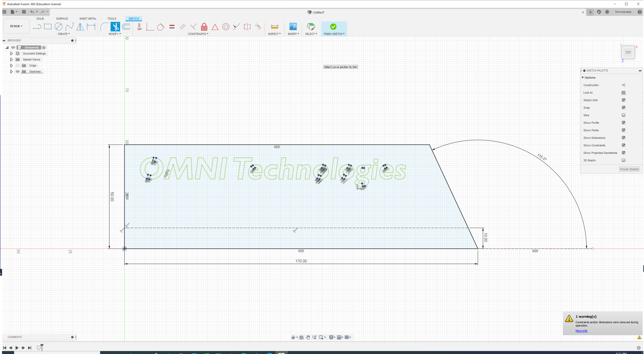Pick the Line sketch tool
The height and width of the screenshot is (354, 644).
37,27
